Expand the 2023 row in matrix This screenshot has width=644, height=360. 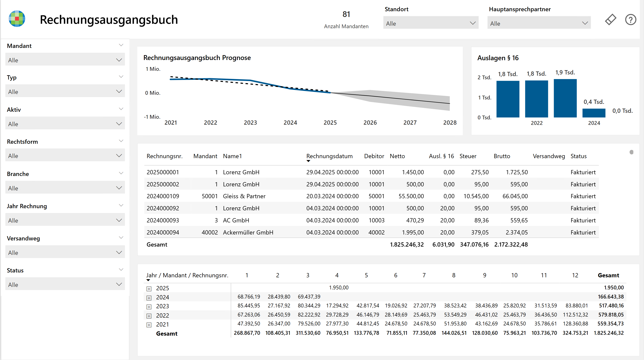coord(149,307)
